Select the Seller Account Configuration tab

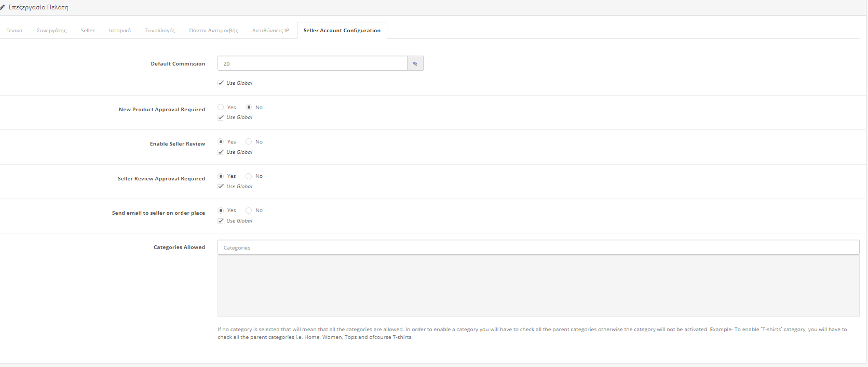pos(342,31)
